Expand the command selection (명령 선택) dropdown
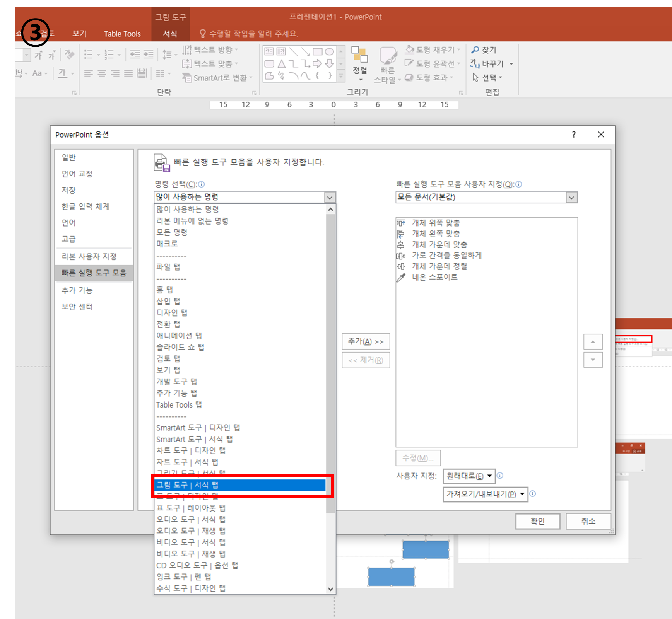This screenshot has width=672, height=619. point(330,197)
